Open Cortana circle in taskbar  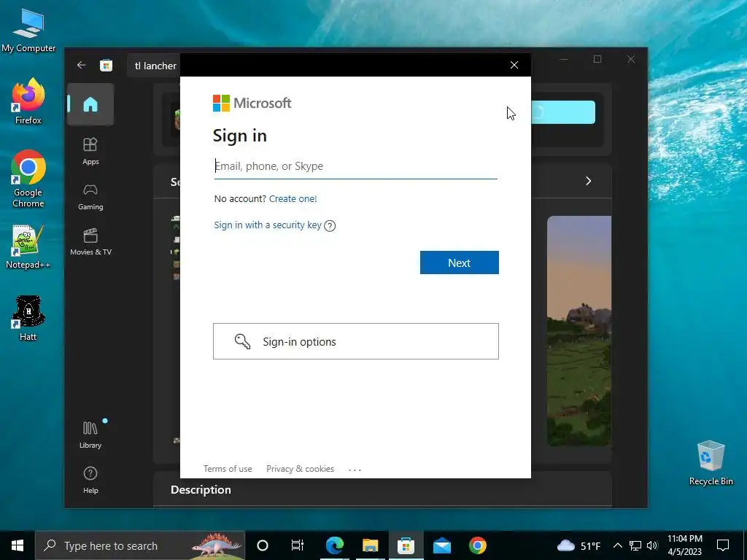tap(263, 545)
